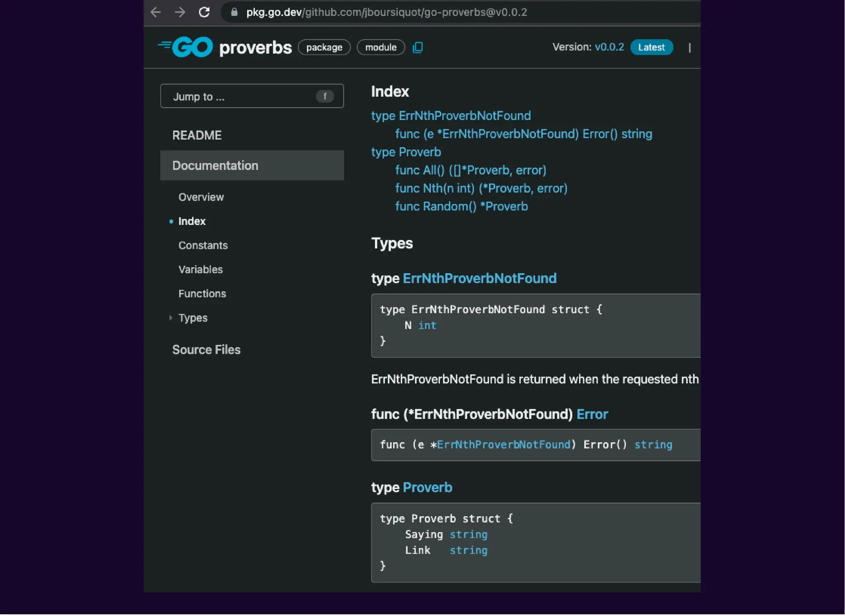This screenshot has width=845, height=616.
Task: Reload the page with refresh icon
Action: point(204,12)
